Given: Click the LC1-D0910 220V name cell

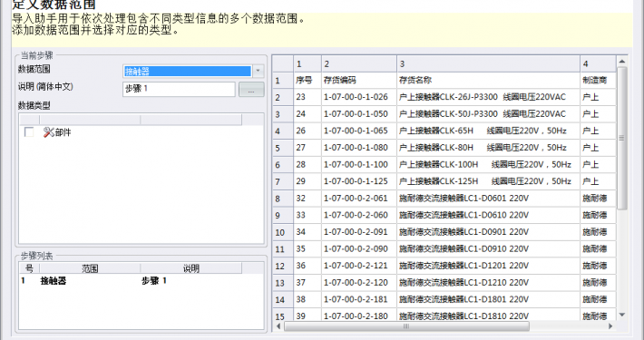Looking at the screenshot, I should point(489,248).
